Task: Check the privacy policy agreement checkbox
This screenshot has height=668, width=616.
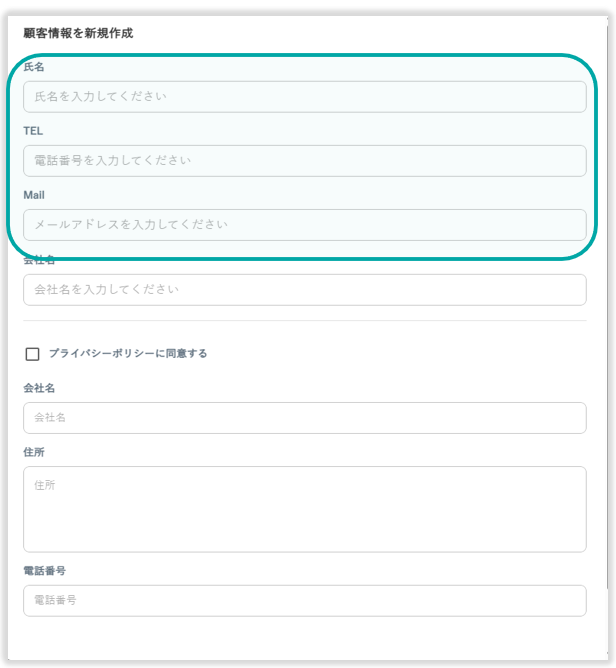Action: click(32, 354)
